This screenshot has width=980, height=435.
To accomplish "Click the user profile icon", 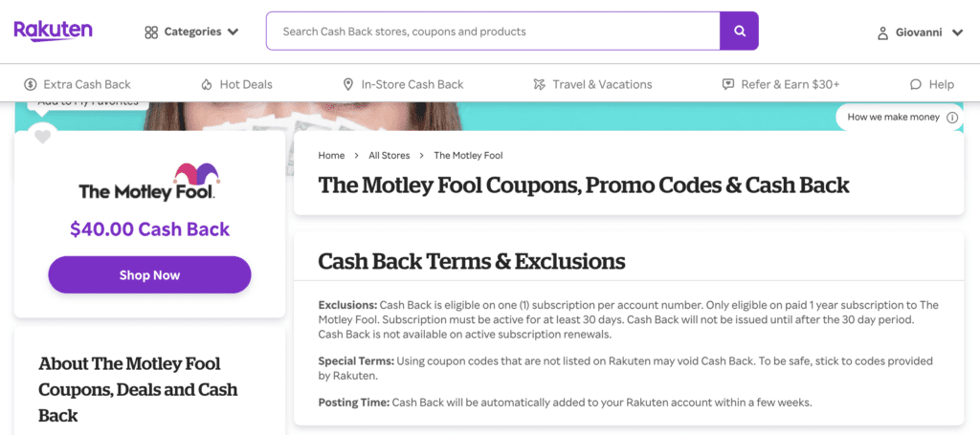I will point(882,33).
